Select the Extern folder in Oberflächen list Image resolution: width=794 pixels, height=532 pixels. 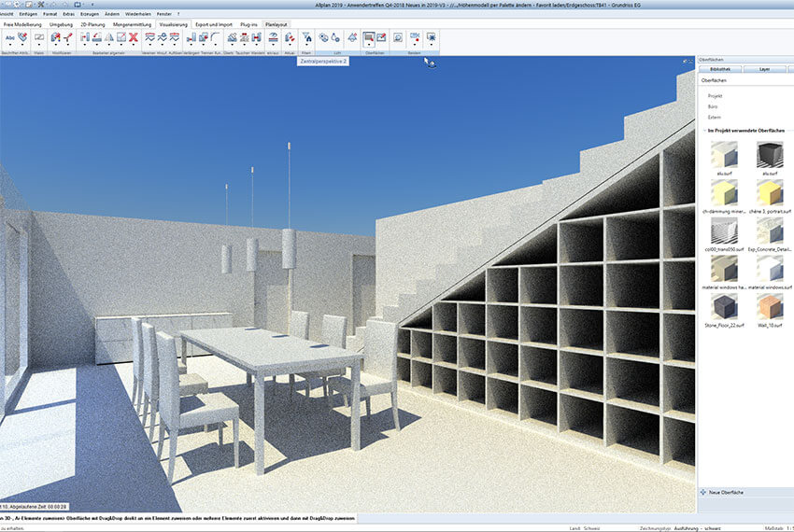point(715,117)
